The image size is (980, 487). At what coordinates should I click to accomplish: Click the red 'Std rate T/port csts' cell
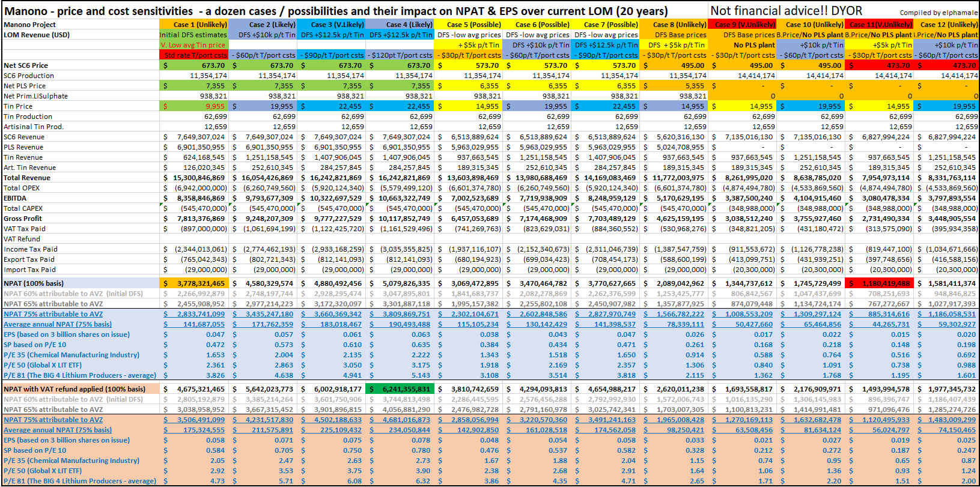coord(194,55)
